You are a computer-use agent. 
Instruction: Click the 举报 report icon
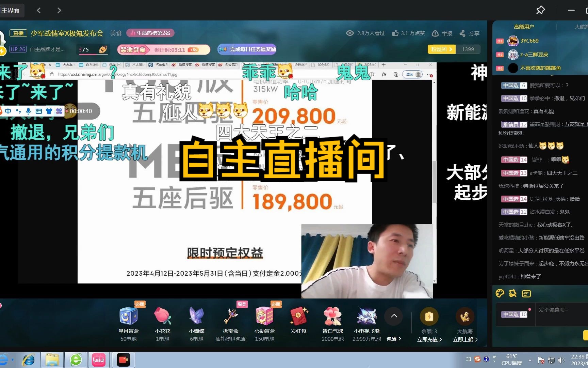pos(435,33)
